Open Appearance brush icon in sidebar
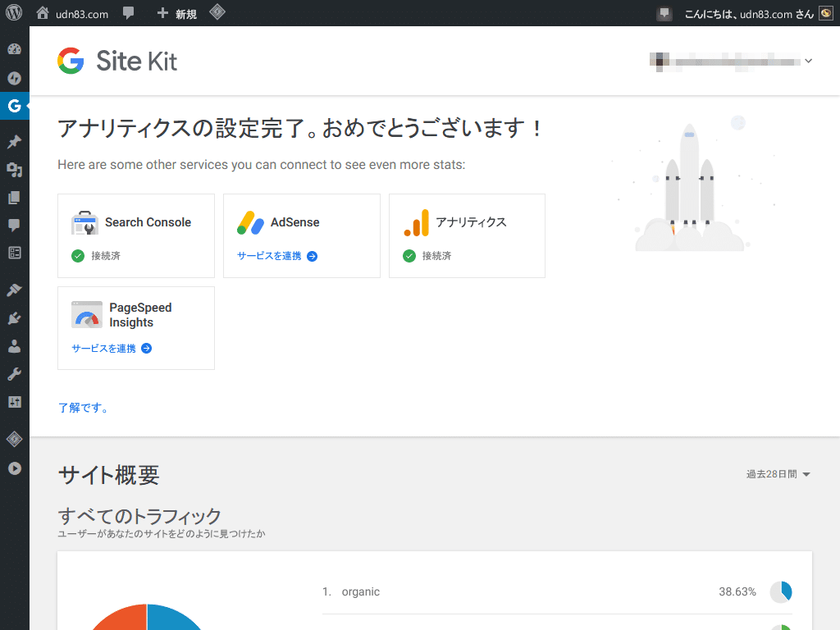The height and width of the screenshot is (630, 840). [x=15, y=290]
